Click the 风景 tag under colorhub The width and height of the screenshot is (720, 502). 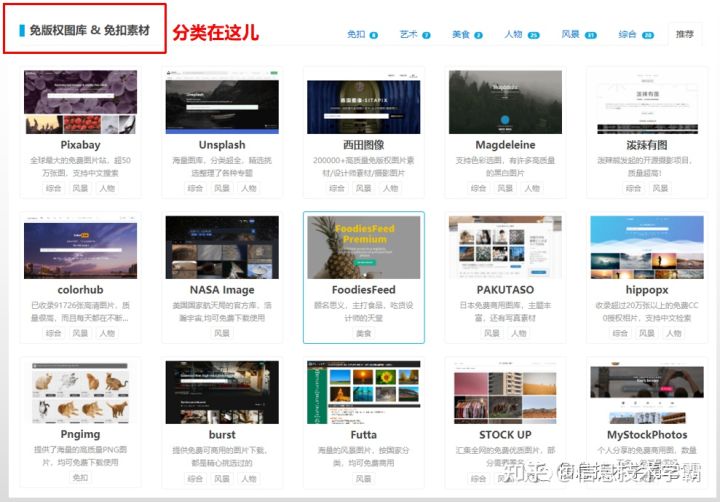pos(80,333)
